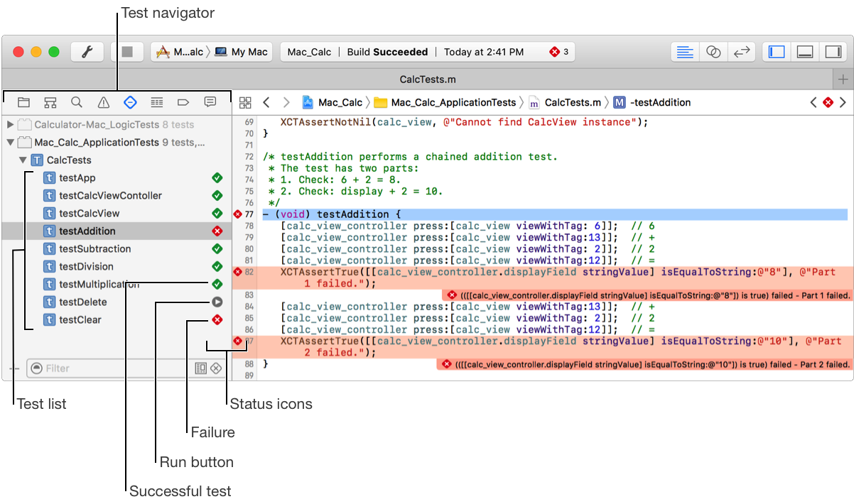This screenshot has width=854, height=504.
Task: Select the CalcTests.m tab
Action: pos(427,79)
